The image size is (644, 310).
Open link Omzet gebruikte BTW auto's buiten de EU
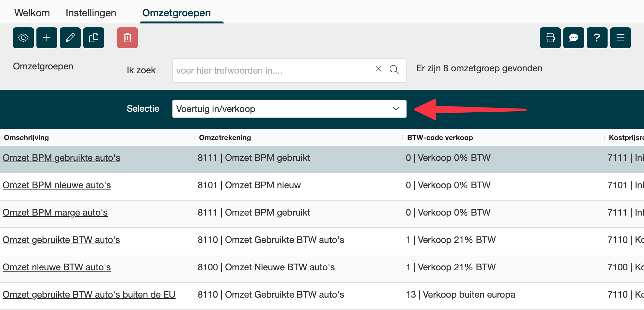(89, 295)
